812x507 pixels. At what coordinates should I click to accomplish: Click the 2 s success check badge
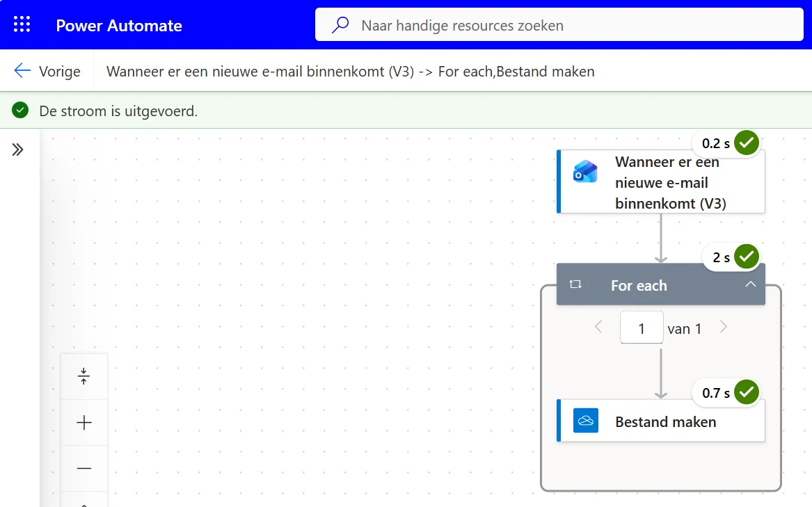[x=746, y=257]
